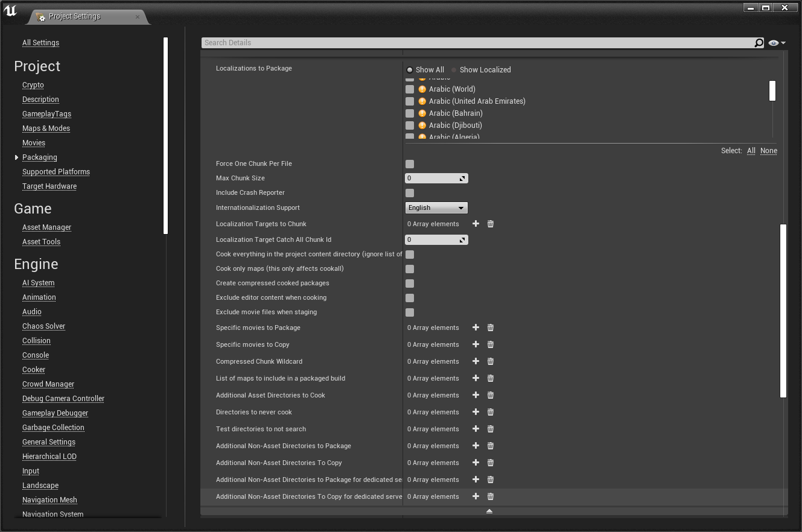The height and width of the screenshot is (532, 802).
Task: Click the Unreal Engine logo icon
Action: 10,11
